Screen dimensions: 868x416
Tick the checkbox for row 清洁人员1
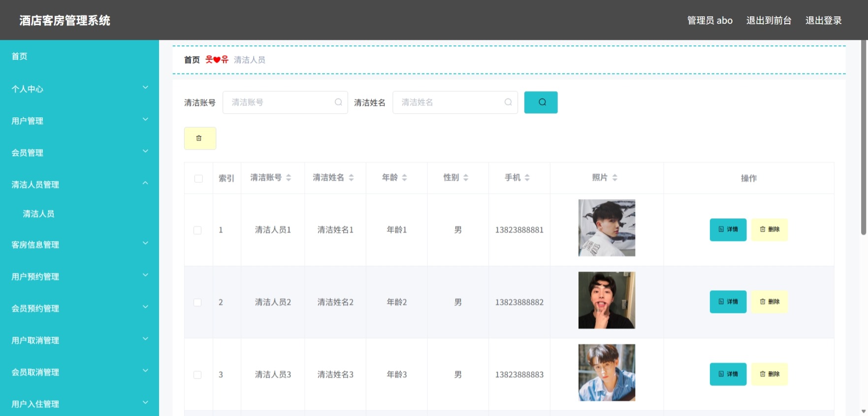(197, 230)
